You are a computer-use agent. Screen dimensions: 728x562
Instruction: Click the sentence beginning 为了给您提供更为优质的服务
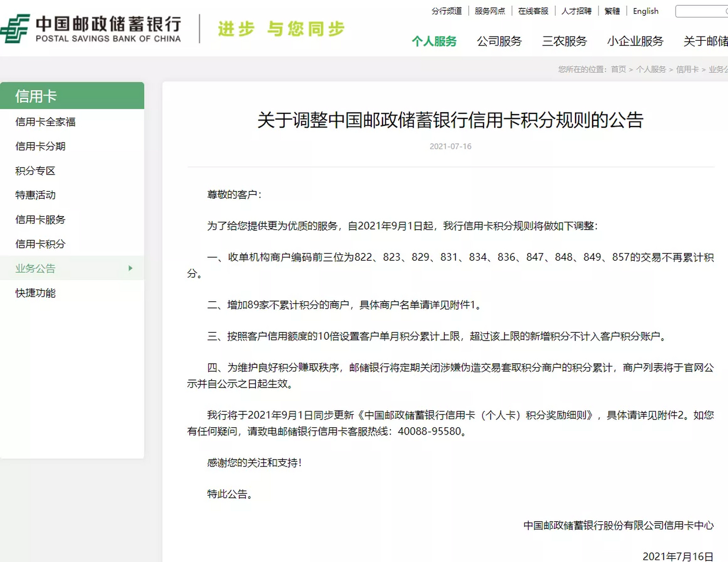(x=402, y=226)
